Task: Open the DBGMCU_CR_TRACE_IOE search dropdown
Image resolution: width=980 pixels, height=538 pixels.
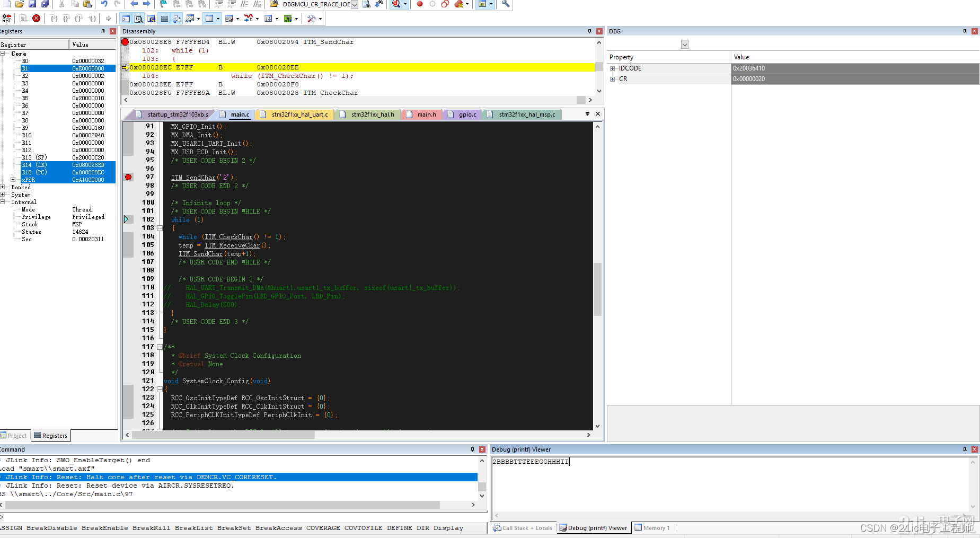Action: tap(355, 4)
